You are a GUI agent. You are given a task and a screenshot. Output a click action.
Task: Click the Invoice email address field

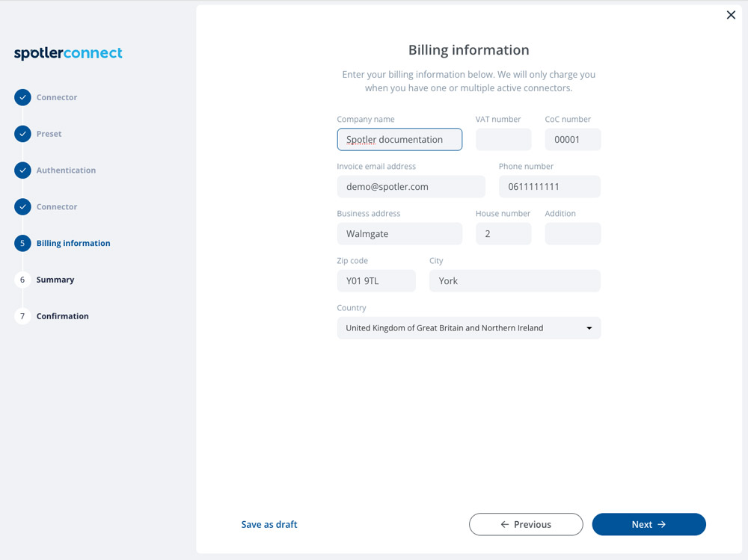pyautogui.click(x=411, y=187)
